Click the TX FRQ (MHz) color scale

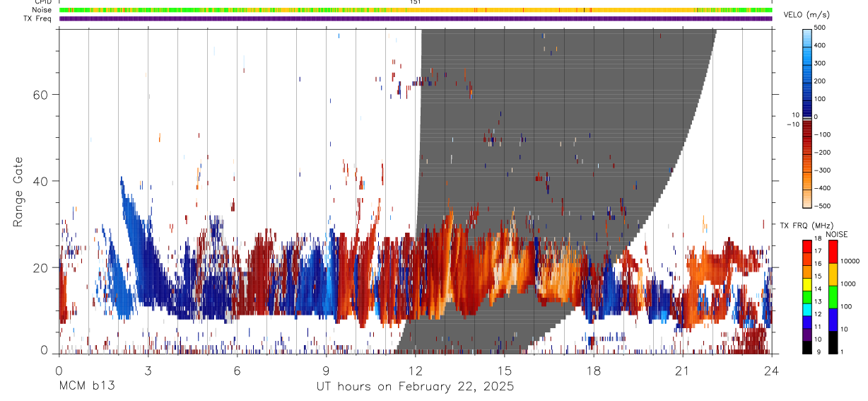click(807, 297)
